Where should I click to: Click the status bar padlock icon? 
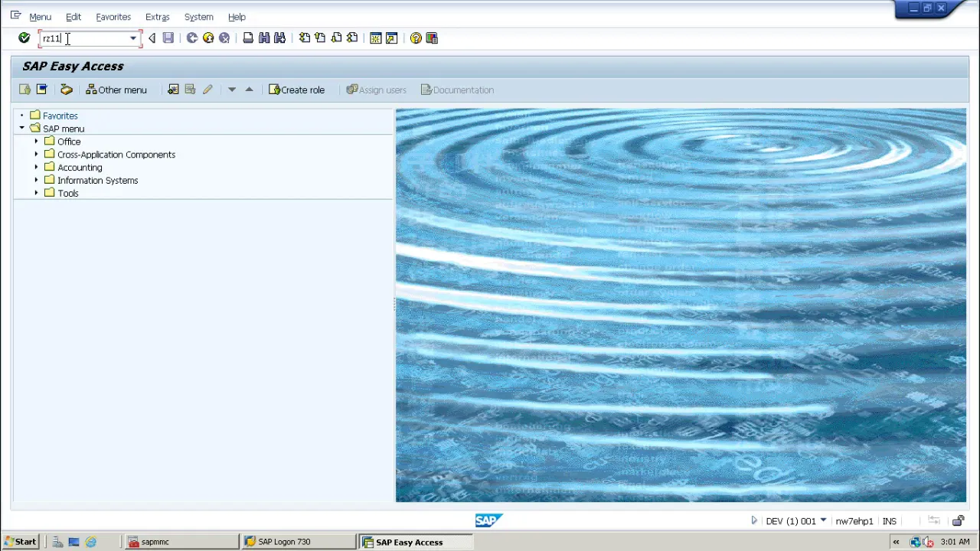[958, 521]
